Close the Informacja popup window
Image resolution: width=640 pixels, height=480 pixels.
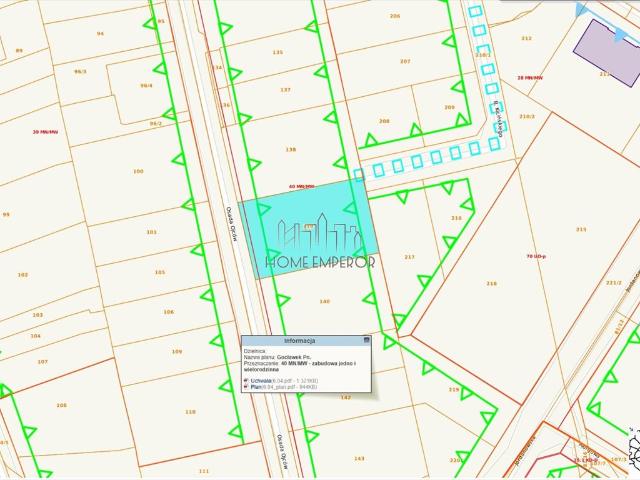coord(367,340)
